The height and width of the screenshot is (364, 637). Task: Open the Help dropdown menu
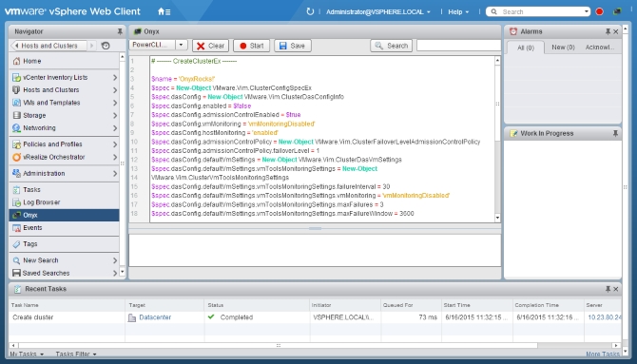click(x=458, y=11)
